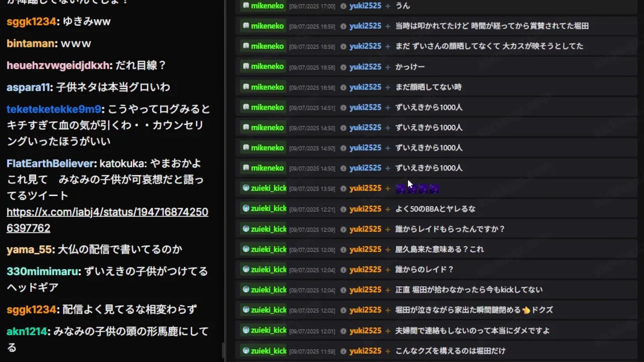Image resolution: width=644 pixels, height=362 pixels.
Task: Click info icon on the 13:59 emote row
Action: tap(343, 189)
